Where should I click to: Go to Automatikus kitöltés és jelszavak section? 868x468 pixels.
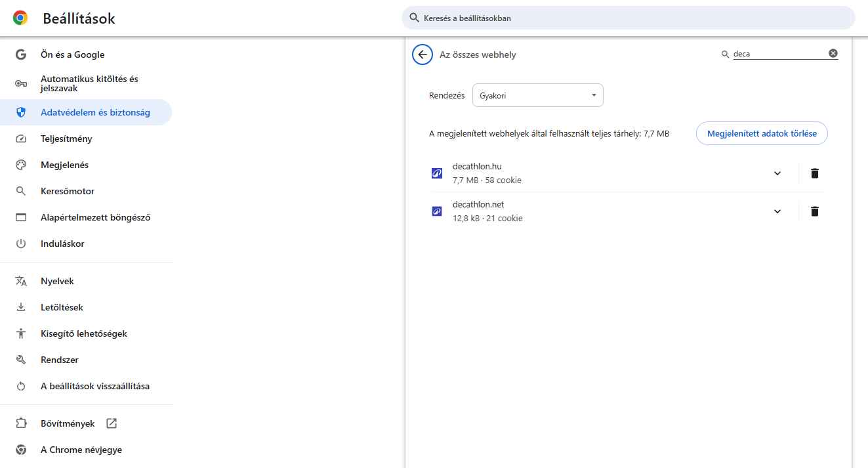89,83
